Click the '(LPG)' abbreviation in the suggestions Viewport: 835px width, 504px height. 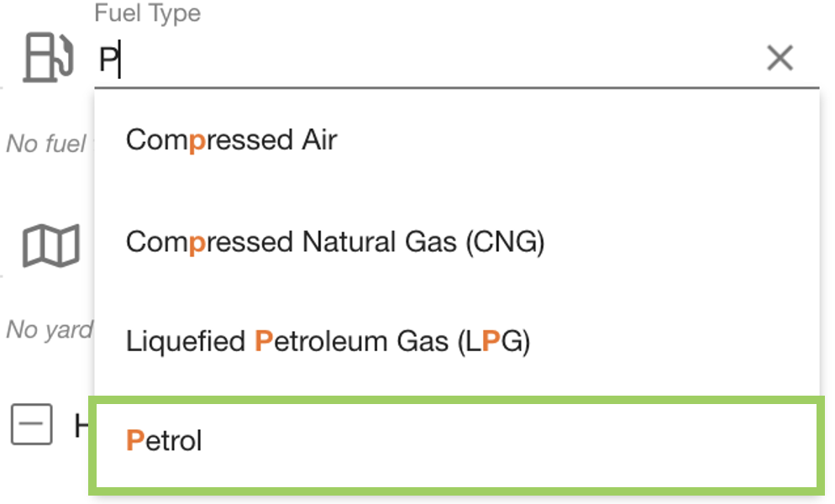tap(495, 342)
